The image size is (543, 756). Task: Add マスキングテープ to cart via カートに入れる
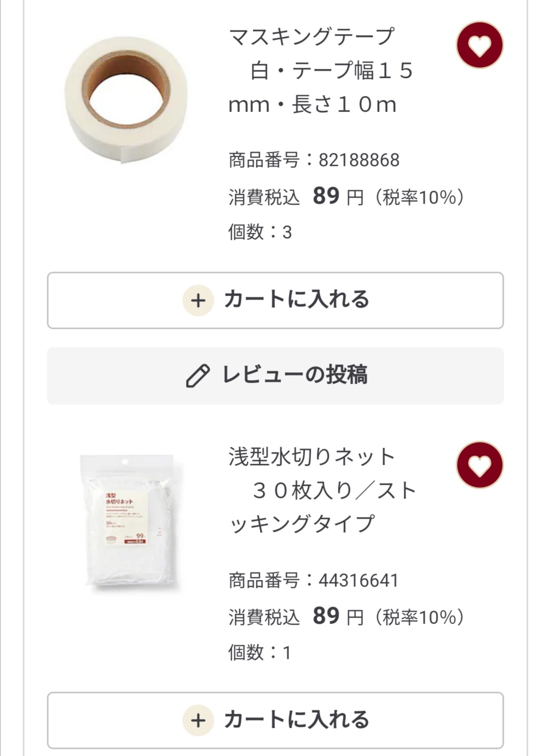point(276,300)
